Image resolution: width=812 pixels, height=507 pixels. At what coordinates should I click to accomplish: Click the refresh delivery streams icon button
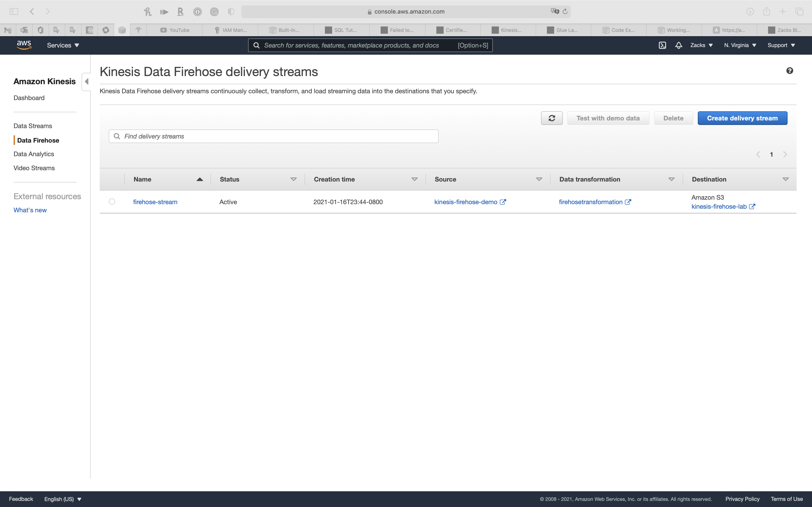[552, 118]
